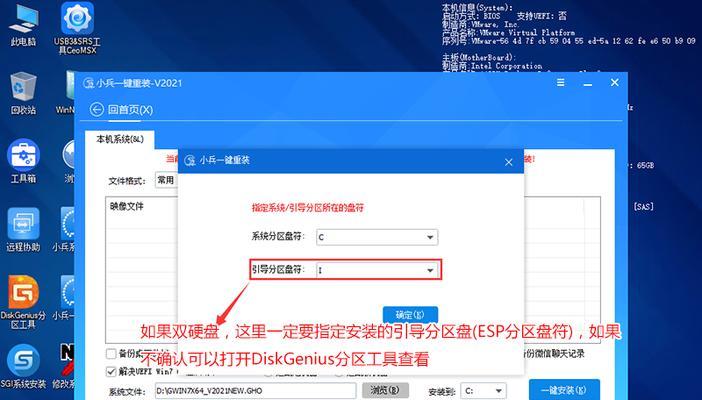Start install with 一键安装 button

[564, 390]
